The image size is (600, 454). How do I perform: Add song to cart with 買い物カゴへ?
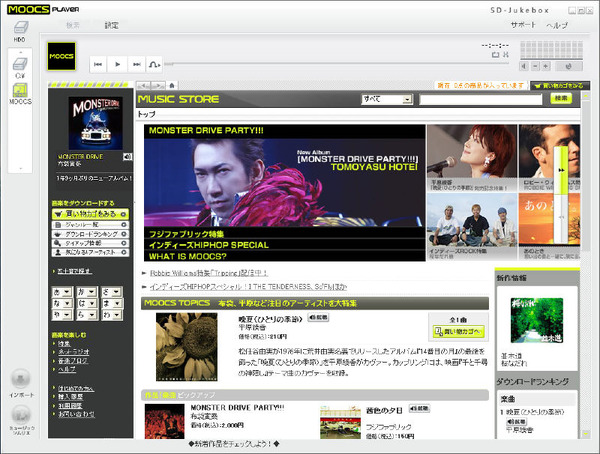click(x=459, y=332)
